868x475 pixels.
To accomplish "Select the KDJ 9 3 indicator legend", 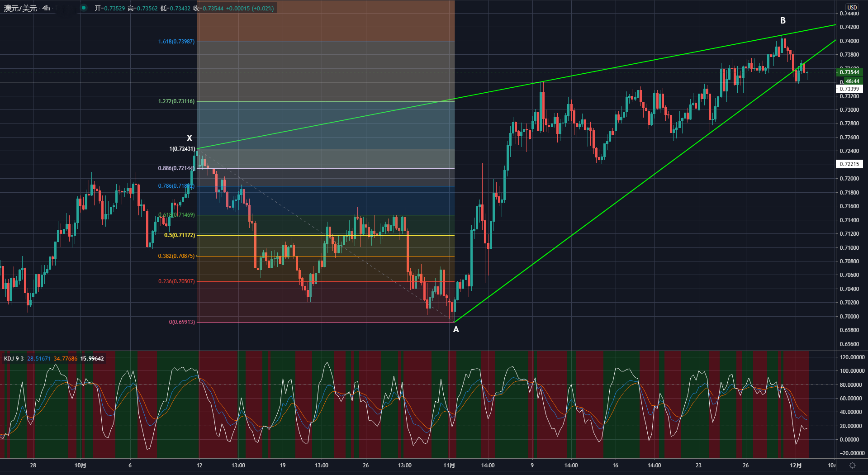I will pyautogui.click(x=14, y=359).
